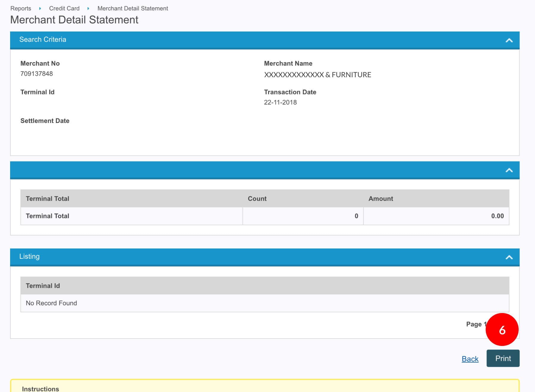This screenshot has height=392, width=535.
Task: Navigate to Credit Card breadcrumb
Action: click(x=64, y=8)
